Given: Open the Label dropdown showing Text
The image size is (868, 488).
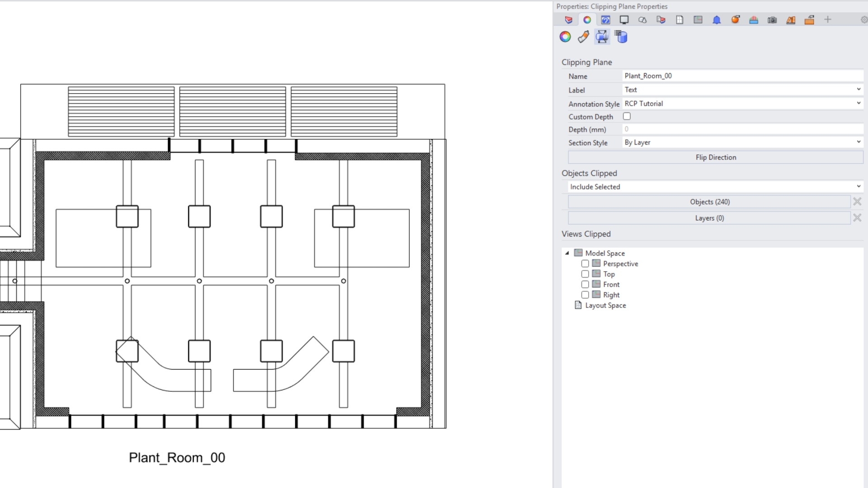Looking at the screenshot, I should click(x=743, y=90).
